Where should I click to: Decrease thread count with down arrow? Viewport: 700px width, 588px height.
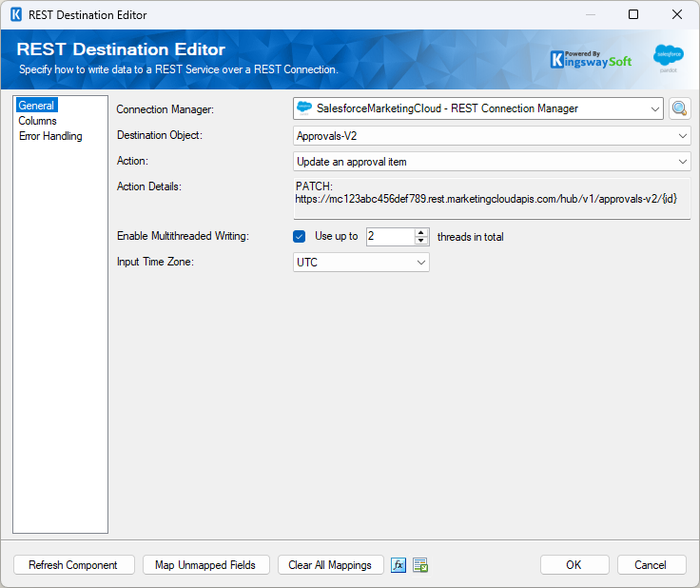tap(421, 241)
